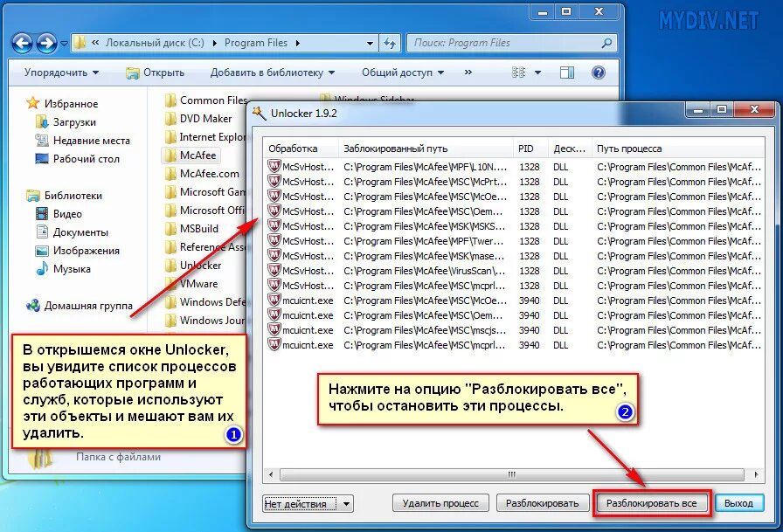Viewport: 783px width, 532px height.
Task: Select 'Библиотеки' in the navigation pane
Action: (64, 196)
